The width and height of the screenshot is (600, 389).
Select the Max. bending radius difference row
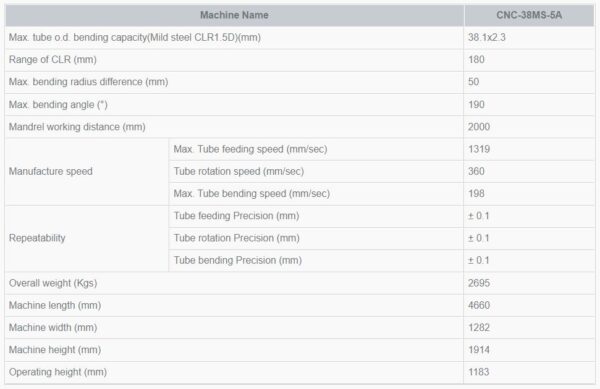(x=300, y=82)
